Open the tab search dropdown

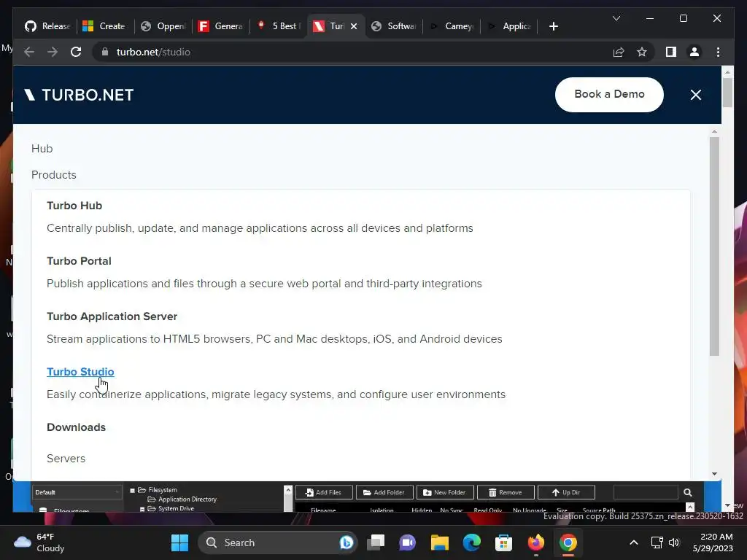616,18
